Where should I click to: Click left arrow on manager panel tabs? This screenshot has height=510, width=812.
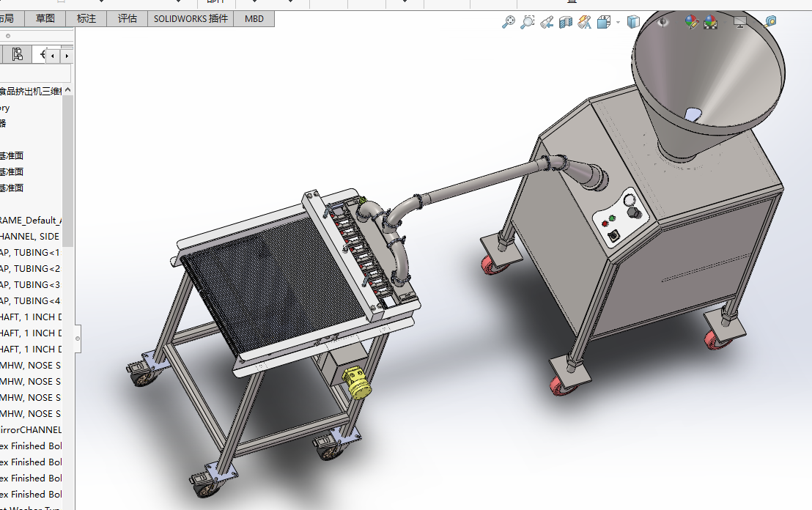click(x=53, y=55)
